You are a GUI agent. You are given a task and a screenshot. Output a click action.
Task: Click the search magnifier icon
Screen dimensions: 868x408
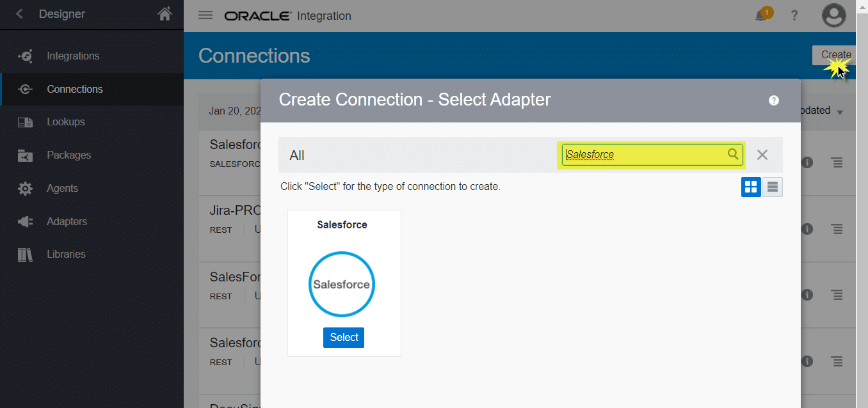tap(733, 154)
